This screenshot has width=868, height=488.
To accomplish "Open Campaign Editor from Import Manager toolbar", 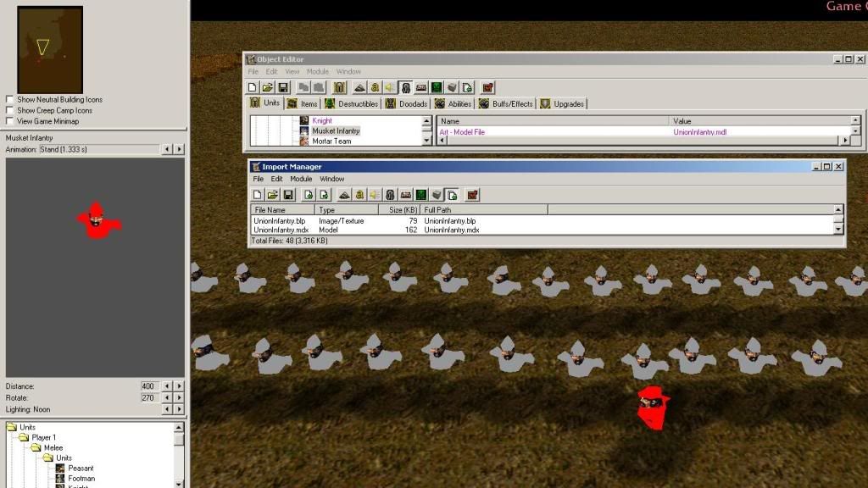I will coord(406,195).
